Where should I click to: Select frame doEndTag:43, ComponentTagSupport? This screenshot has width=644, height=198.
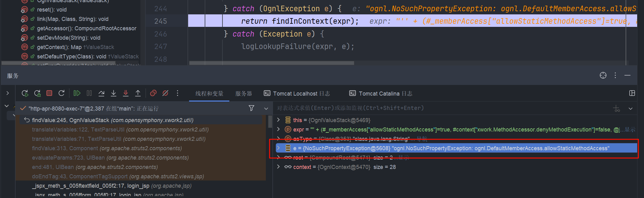pos(118,176)
